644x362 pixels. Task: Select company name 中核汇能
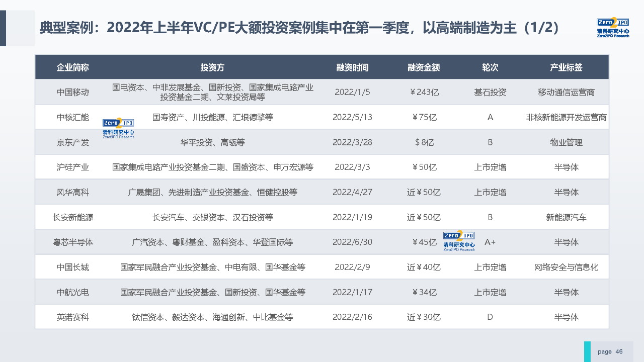pos(73,118)
